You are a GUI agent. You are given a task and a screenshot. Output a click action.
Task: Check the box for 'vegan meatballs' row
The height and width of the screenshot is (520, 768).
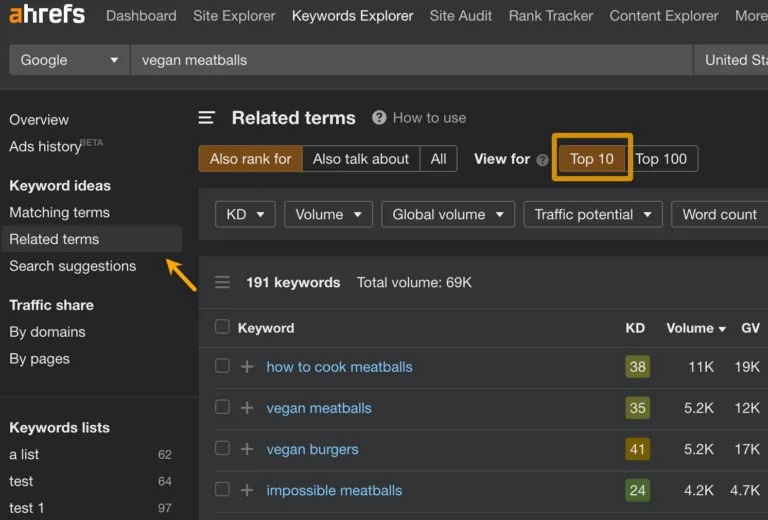pyautogui.click(x=222, y=407)
